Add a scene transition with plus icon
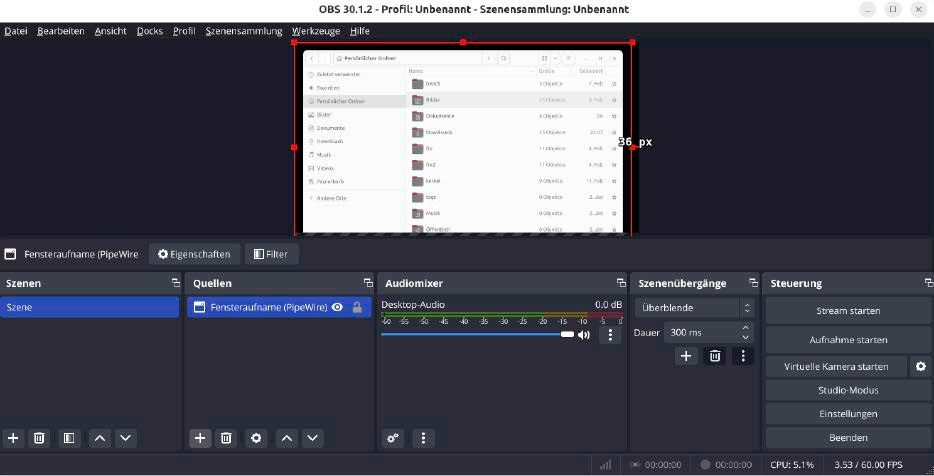This screenshot has width=934, height=476. tap(686, 356)
